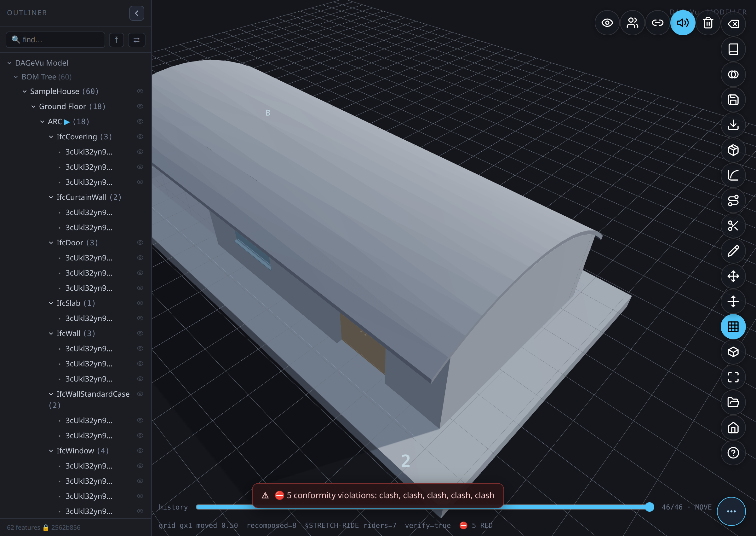Collapse the ARC chevron
The height and width of the screenshot is (536, 756).
tap(42, 122)
